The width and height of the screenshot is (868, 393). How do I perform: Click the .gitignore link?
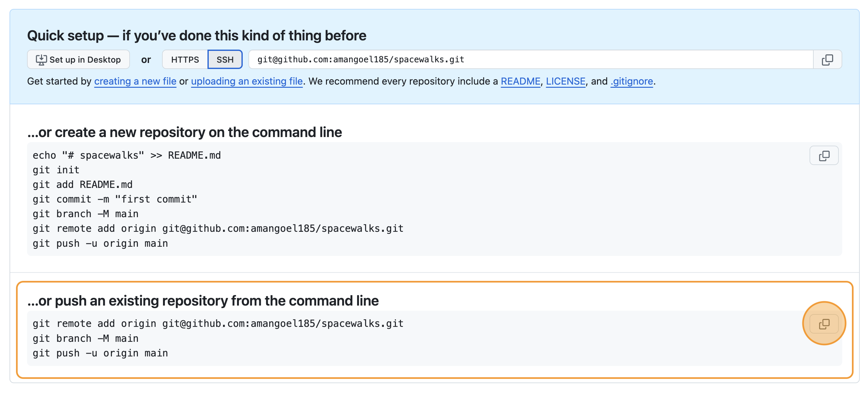[x=631, y=81]
